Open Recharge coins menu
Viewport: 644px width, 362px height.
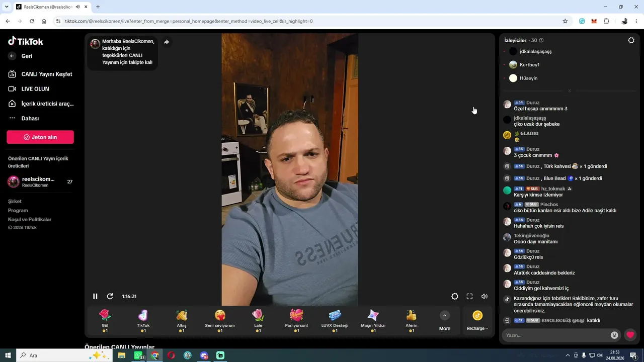(x=477, y=321)
